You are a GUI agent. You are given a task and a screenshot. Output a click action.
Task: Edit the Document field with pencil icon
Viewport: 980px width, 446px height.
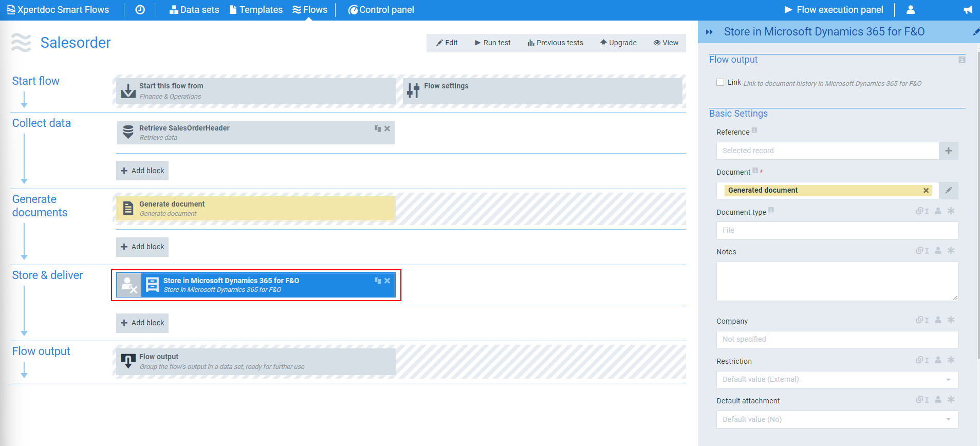[x=949, y=191]
